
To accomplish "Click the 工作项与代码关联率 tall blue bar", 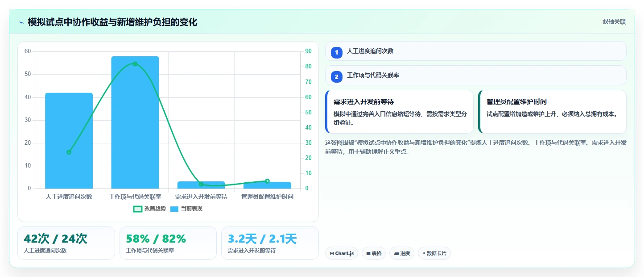I will (x=135, y=122).
